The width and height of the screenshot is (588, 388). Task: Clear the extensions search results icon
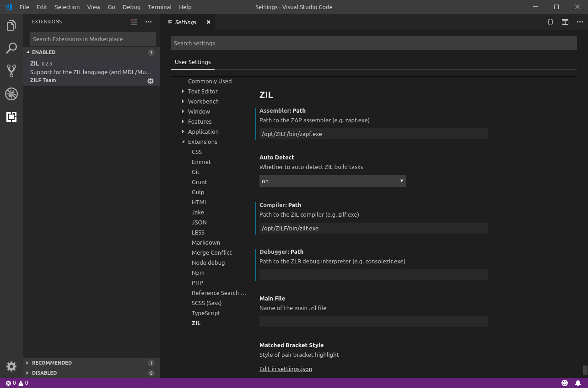(134, 22)
